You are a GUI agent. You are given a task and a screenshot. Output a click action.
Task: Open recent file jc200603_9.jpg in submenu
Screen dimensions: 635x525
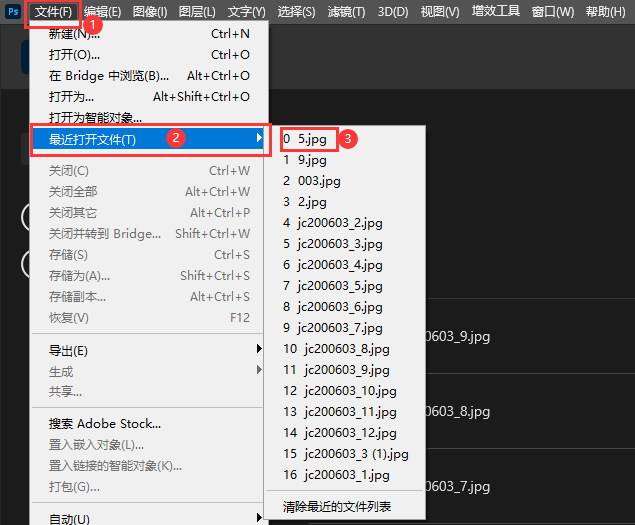point(345,370)
